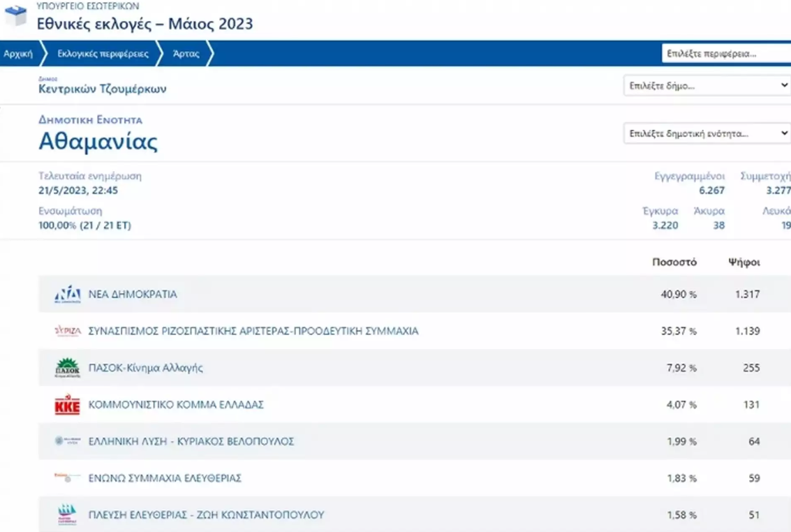Open the 'Επιλέξτε δήμο' dropdown
Image resolution: width=791 pixels, height=532 pixels.
[707, 86]
